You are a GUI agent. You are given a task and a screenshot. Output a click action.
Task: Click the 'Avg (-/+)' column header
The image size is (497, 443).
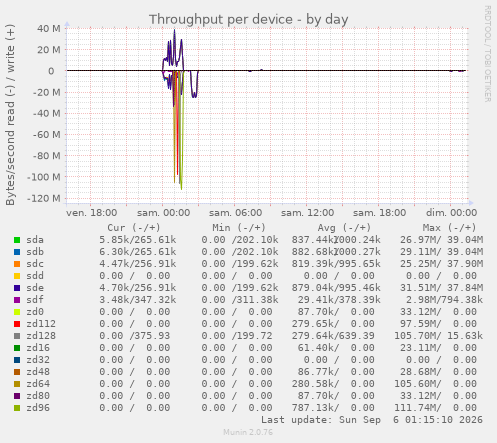pos(344,228)
